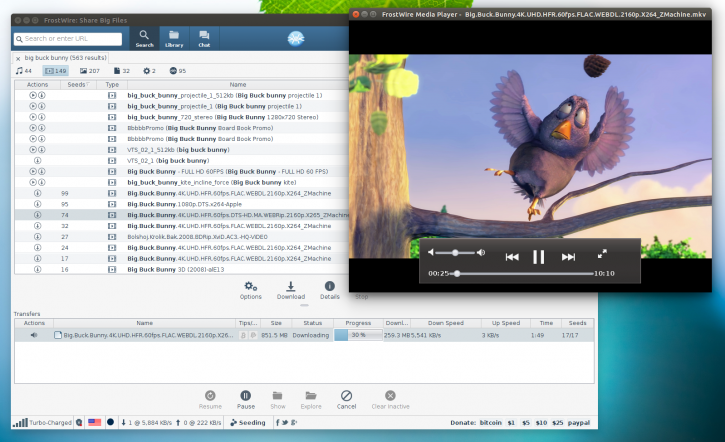Donate $1 link

pos(511,423)
